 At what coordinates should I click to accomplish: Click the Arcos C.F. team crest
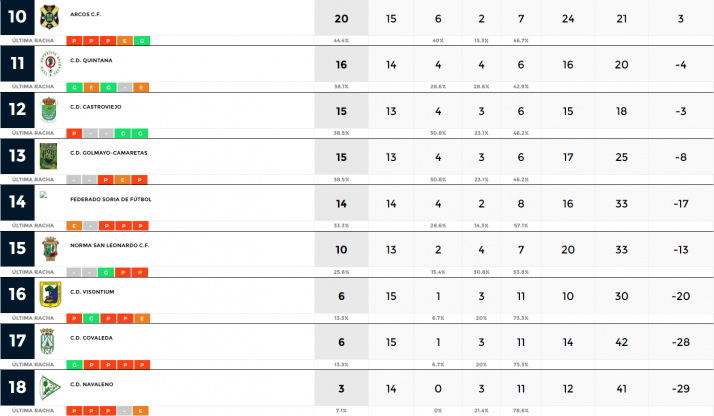49,17
